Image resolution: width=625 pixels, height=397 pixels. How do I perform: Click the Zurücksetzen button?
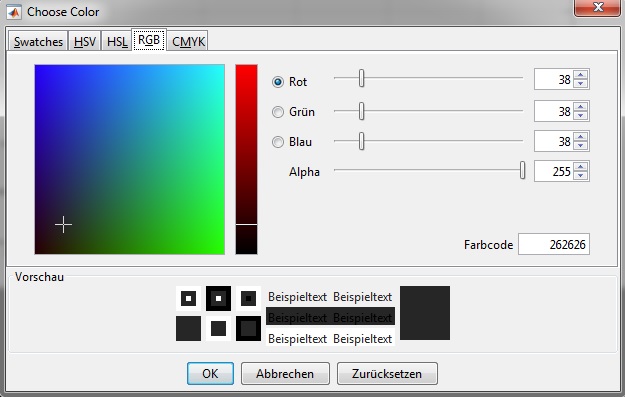coord(387,373)
